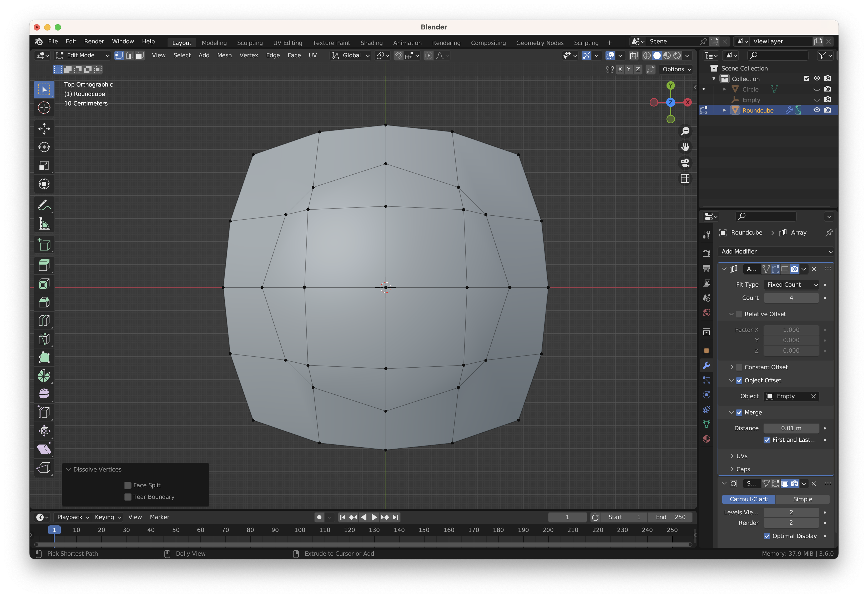The image size is (868, 598).
Task: Disable the Object Offset checkbox
Action: coord(739,380)
